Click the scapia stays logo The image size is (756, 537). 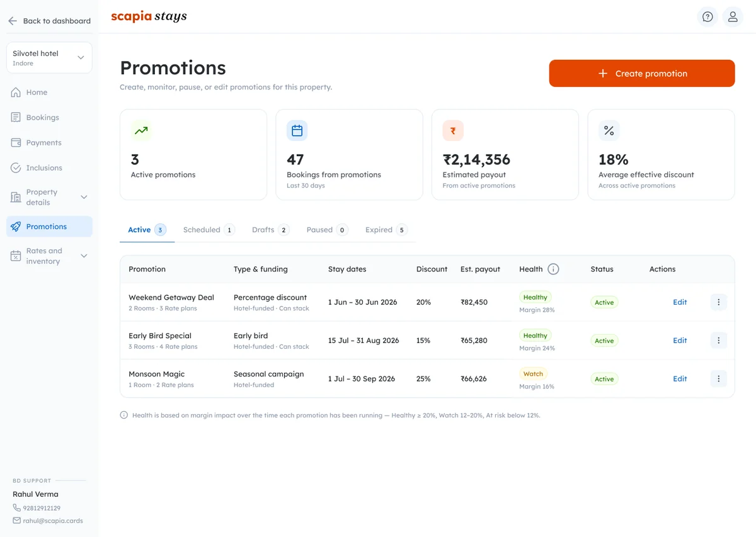point(149,17)
